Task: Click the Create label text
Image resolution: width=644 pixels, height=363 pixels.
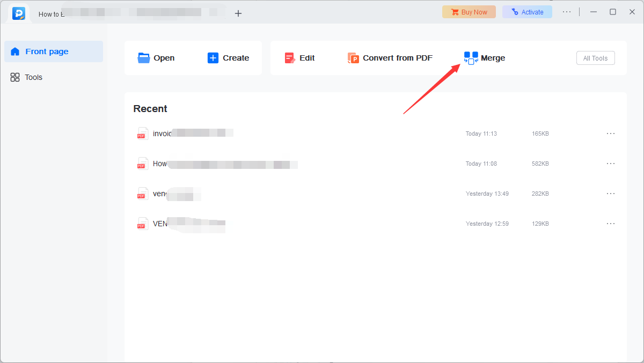Action: 236,58
